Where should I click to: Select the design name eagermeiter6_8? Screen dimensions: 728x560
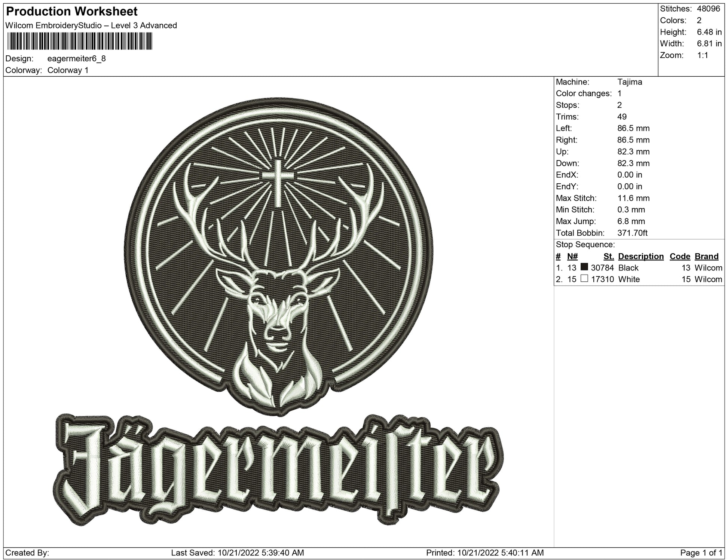coord(77,59)
